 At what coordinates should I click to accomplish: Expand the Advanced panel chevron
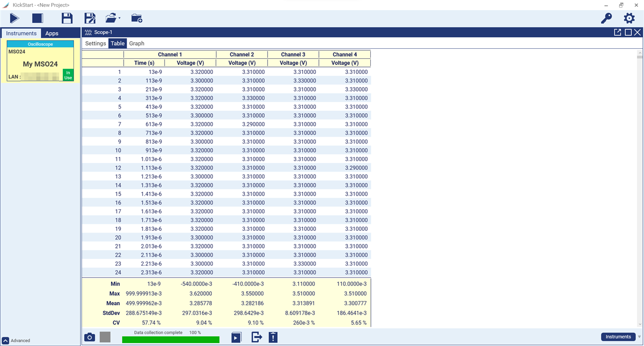pos(6,340)
